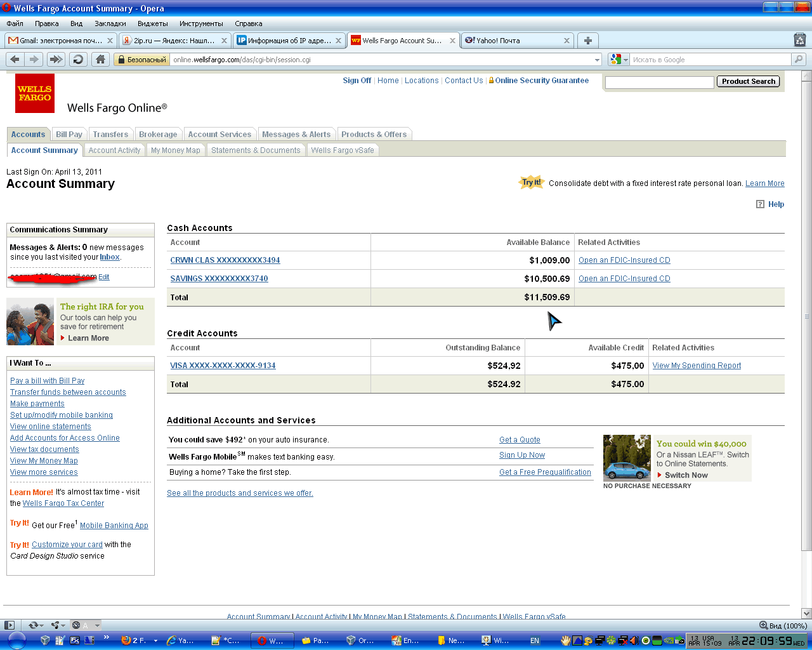
Task: Click the Get a Quote link
Action: click(x=520, y=440)
